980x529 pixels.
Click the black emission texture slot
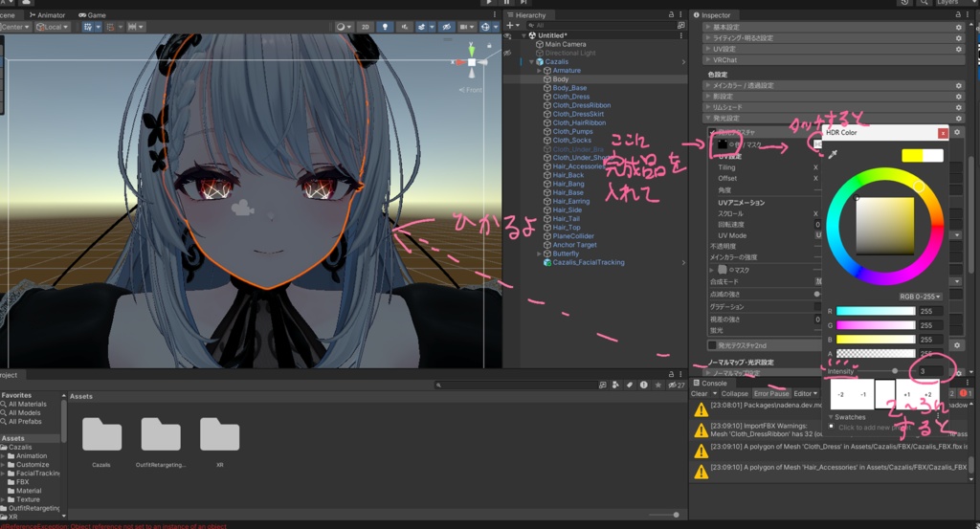tap(722, 144)
